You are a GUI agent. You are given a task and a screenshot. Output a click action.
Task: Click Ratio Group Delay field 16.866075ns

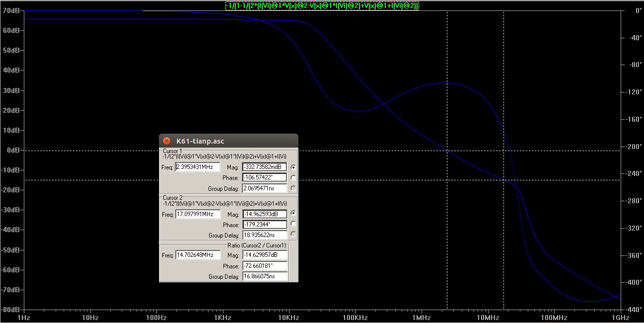click(x=265, y=276)
